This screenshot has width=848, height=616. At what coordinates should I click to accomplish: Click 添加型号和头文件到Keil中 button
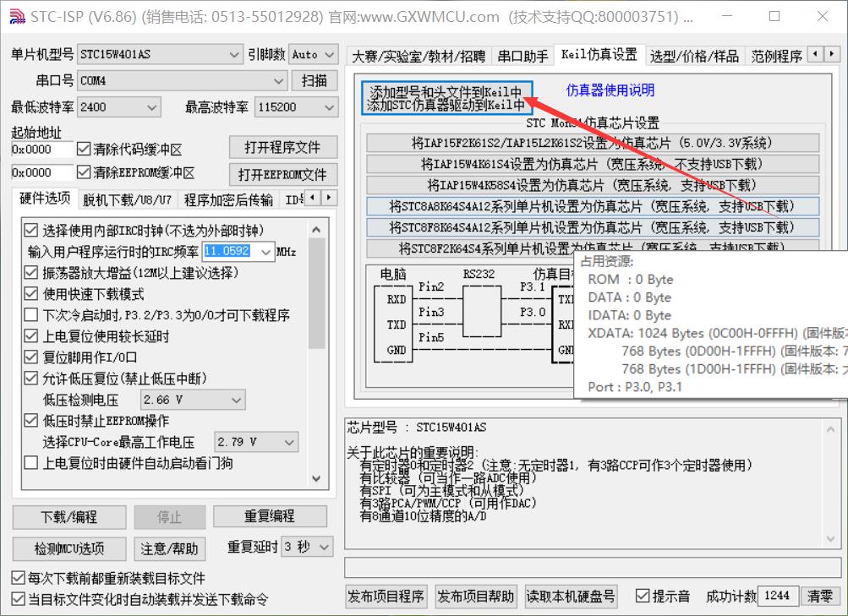pyautogui.click(x=447, y=98)
